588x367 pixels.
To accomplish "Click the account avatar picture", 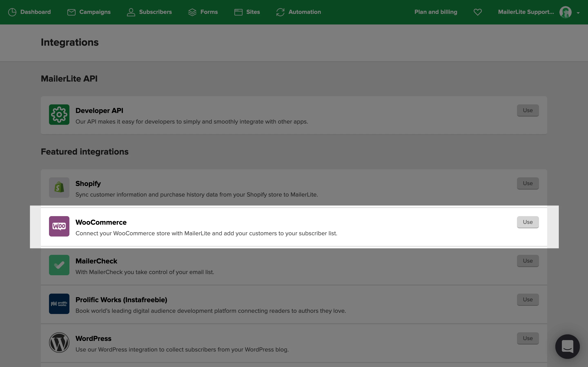I will point(565,12).
